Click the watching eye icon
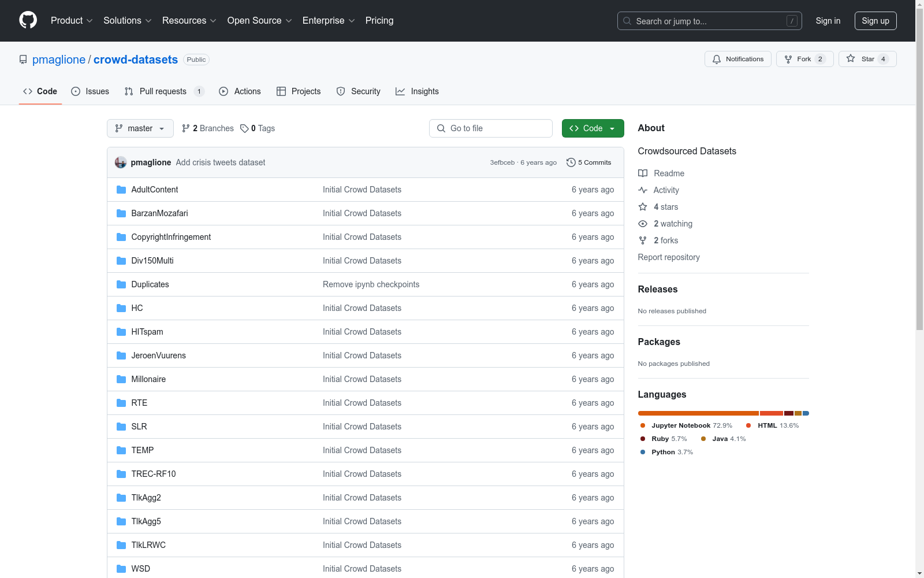 pos(643,224)
